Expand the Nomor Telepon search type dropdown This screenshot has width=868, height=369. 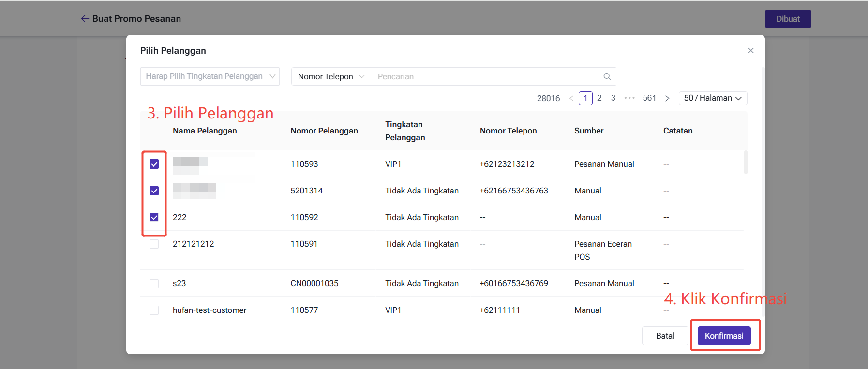331,76
